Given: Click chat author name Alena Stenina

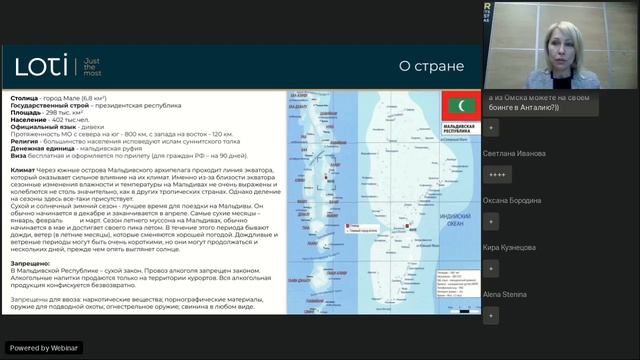Looking at the screenshot, I should tap(505, 294).
